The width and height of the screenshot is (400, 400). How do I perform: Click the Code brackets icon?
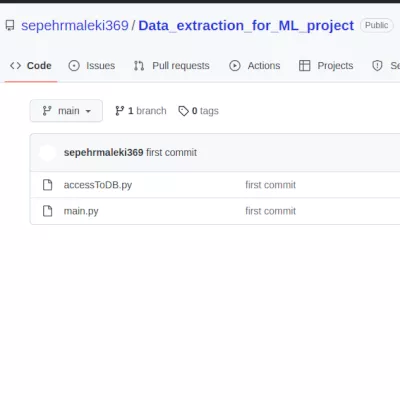15,66
